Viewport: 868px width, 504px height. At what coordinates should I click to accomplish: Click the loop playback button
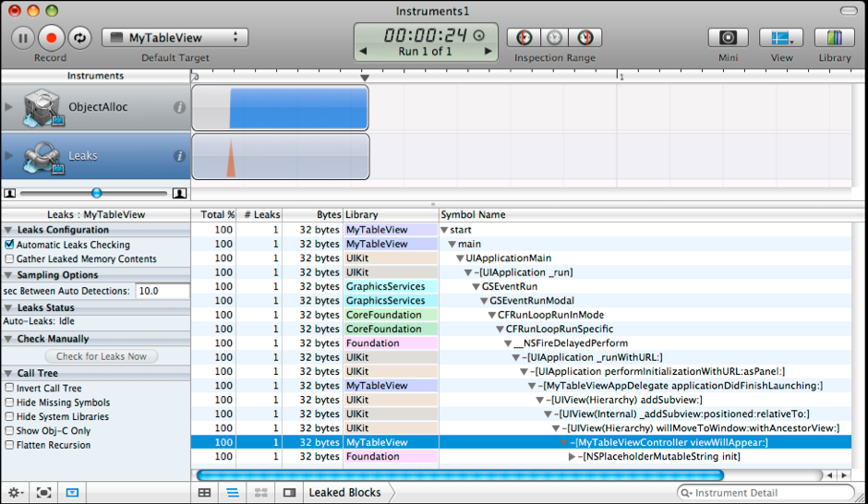[x=79, y=38]
